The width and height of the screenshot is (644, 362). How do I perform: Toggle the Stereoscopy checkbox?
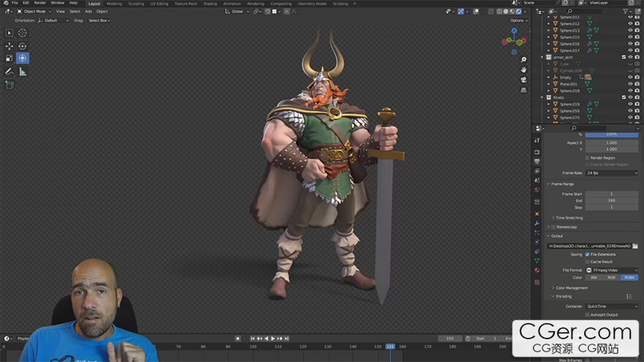(x=553, y=227)
